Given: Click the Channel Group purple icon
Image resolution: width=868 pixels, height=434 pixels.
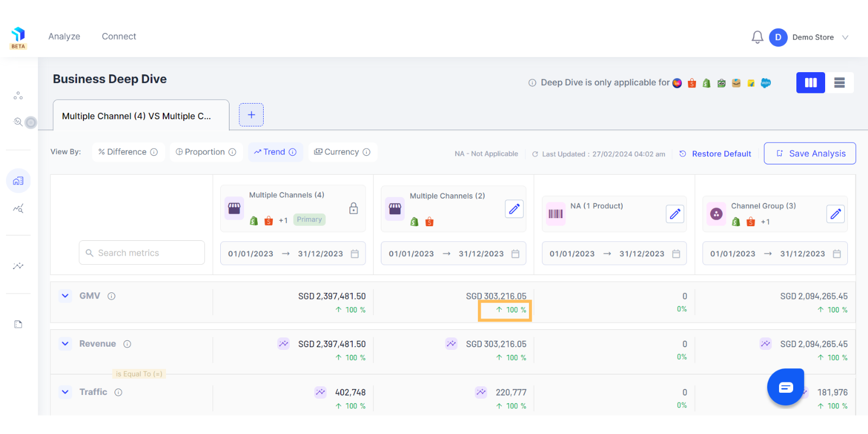Looking at the screenshot, I should (x=716, y=214).
